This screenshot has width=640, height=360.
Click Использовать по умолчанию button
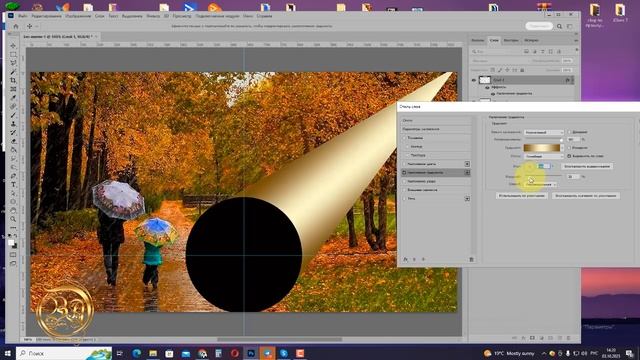[522, 196]
